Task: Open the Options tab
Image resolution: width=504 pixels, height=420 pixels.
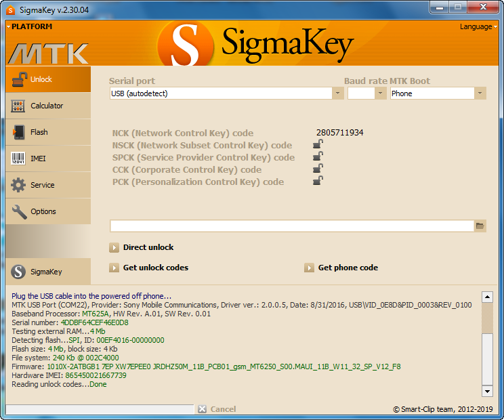Action: pos(48,211)
